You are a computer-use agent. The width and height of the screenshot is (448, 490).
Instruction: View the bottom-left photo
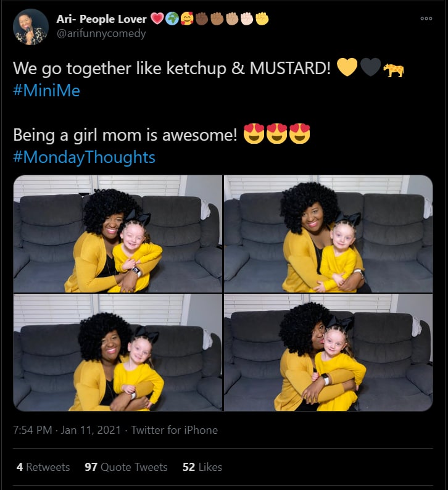(117, 352)
